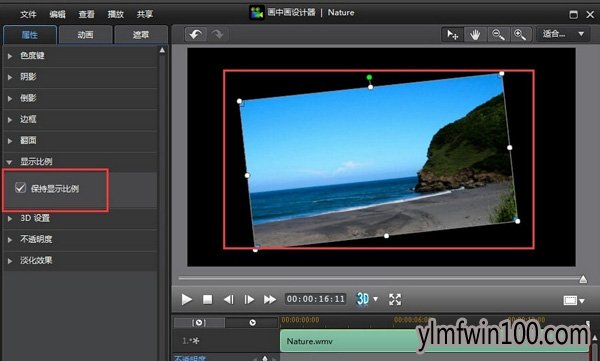
Task: Uncheck the 保持显示比例 checkbox
Action: [20, 188]
